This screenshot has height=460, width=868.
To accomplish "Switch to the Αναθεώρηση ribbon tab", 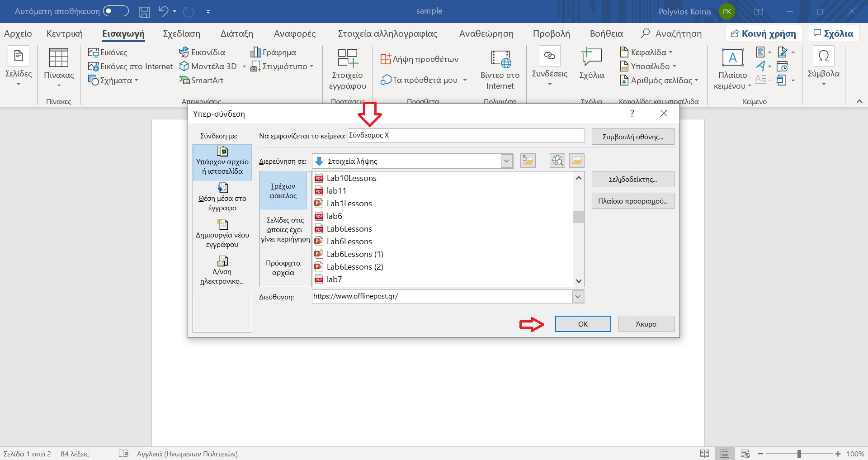I will 486,33.
